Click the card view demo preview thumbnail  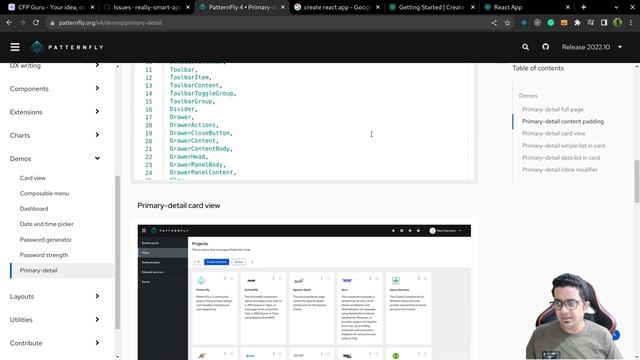pos(304,292)
